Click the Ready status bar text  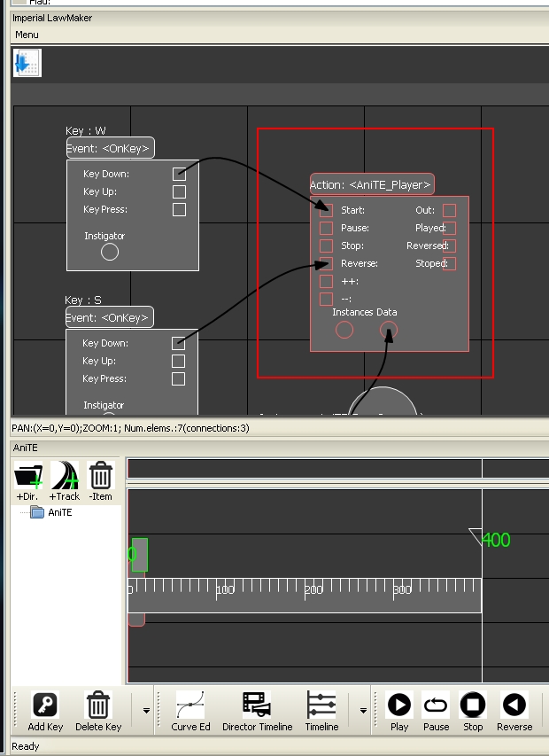(26, 746)
